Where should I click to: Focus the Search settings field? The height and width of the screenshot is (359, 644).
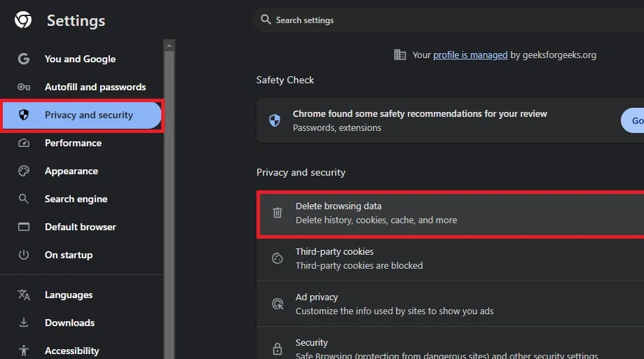[420, 20]
